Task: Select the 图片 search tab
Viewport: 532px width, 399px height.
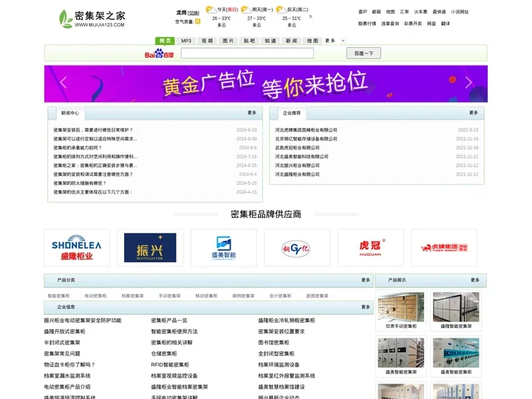Action: pos(228,41)
